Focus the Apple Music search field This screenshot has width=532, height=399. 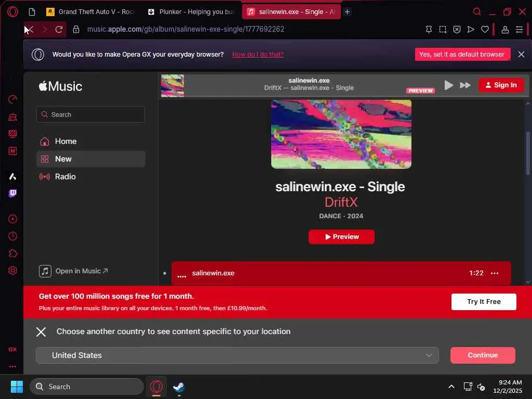(x=90, y=114)
